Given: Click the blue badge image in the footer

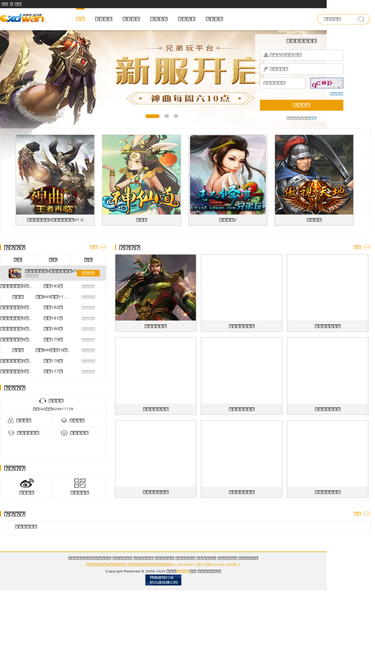Looking at the screenshot, I should click(163, 580).
